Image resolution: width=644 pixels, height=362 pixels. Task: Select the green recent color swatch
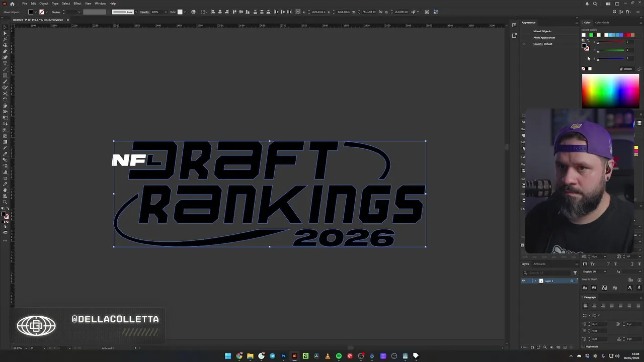coord(591,35)
